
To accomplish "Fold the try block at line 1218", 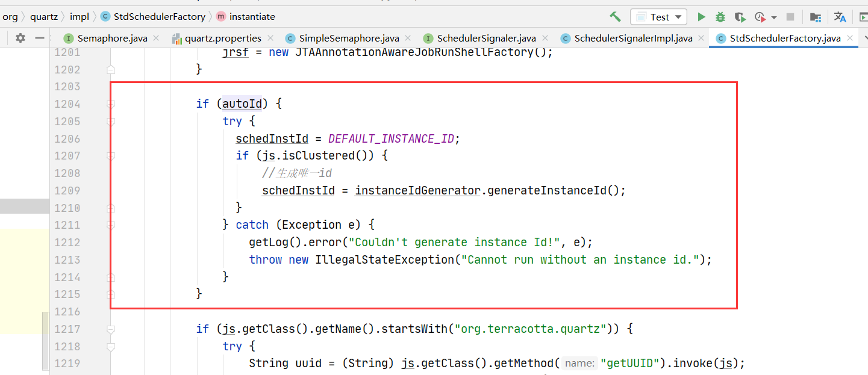I will pos(111,347).
